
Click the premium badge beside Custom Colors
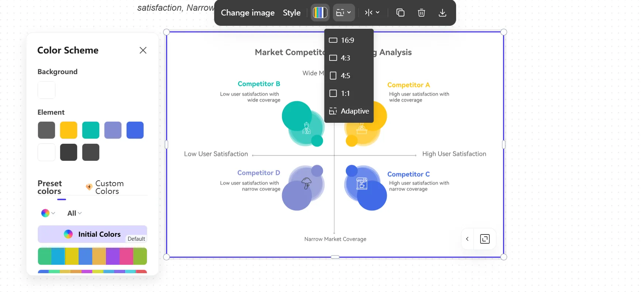[x=89, y=187]
